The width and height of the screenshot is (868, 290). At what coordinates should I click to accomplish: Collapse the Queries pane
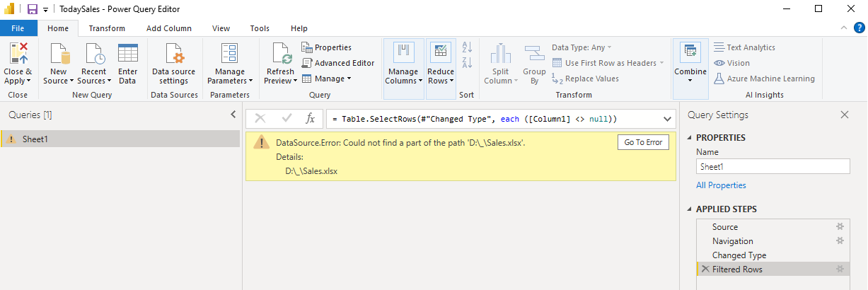pyautogui.click(x=233, y=115)
